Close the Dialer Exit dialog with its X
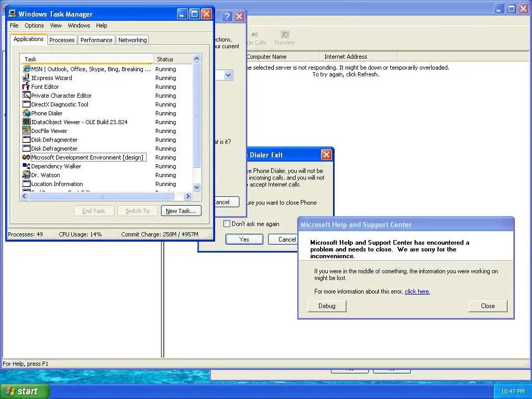The width and height of the screenshot is (532, 399). point(326,155)
